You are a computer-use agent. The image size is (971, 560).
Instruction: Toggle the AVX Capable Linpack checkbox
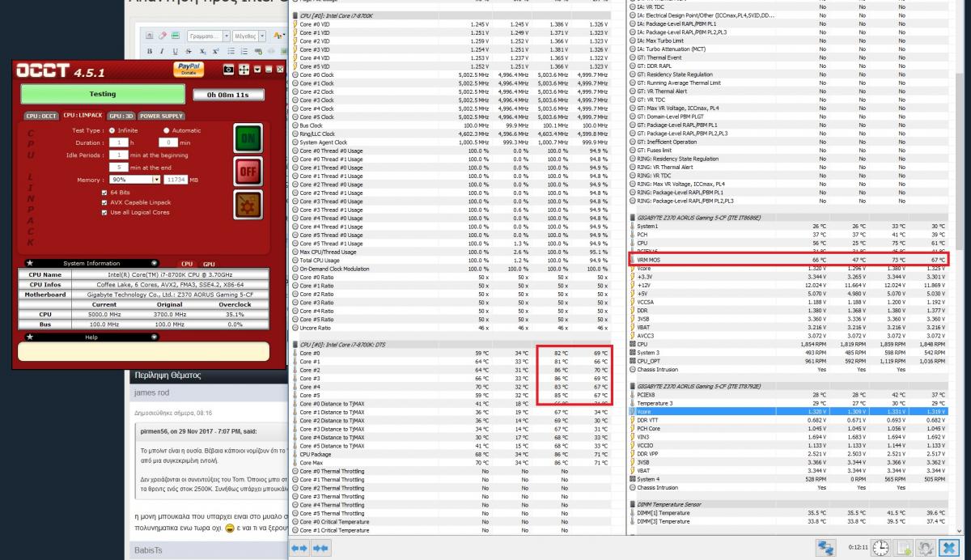[x=104, y=202]
